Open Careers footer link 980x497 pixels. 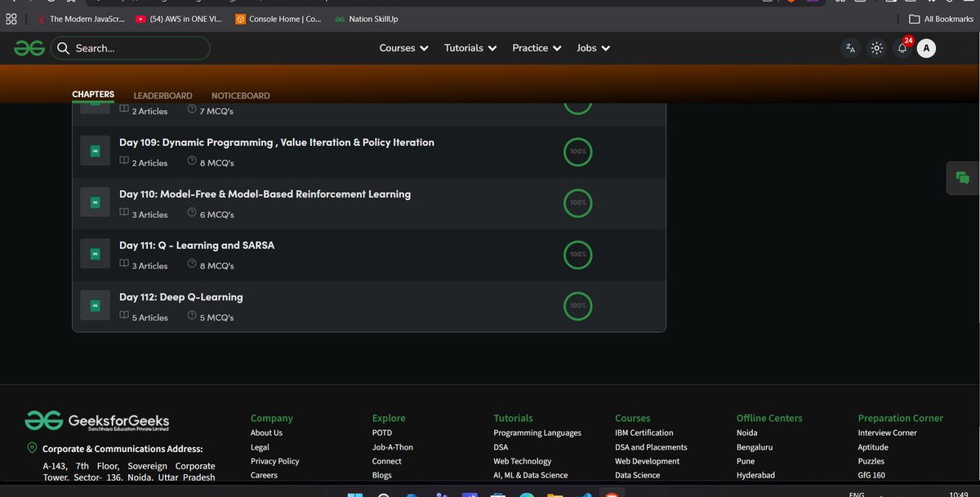pyautogui.click(x=264, y=475)
